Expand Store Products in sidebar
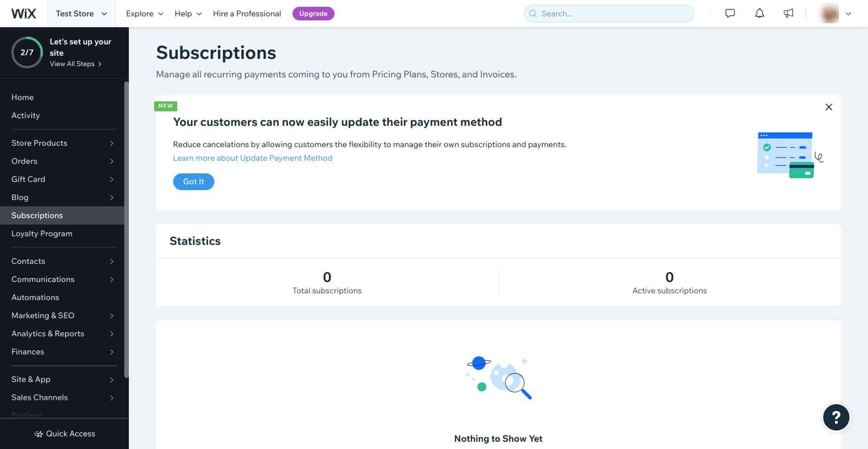This screenshot has height=449, width=868. (x=62, y=143)
